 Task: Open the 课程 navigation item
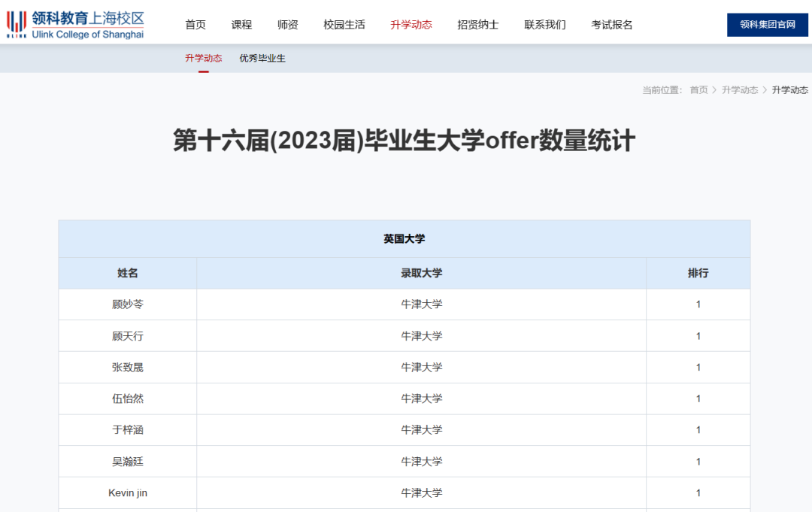coord(242,25)
